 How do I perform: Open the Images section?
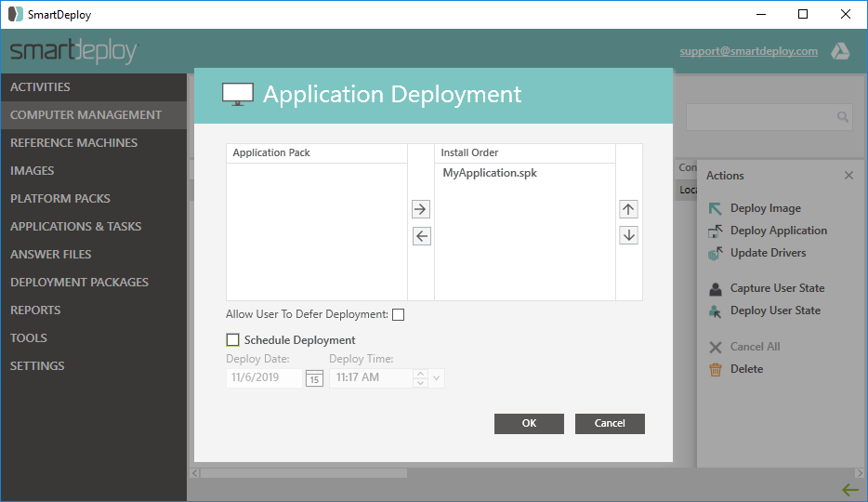pos(94,170)
